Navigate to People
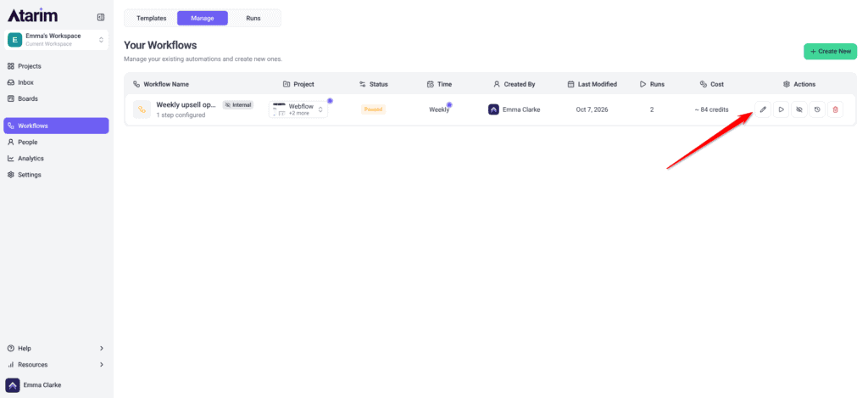The width and height of the screenshot is (868, 398). point(56,142)
